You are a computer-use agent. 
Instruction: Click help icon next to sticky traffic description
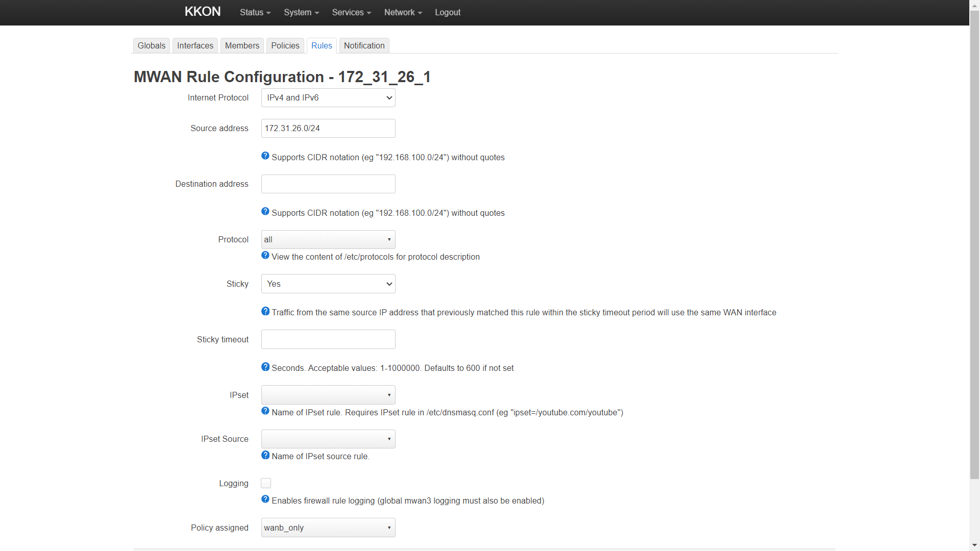(x=265, y=311)
